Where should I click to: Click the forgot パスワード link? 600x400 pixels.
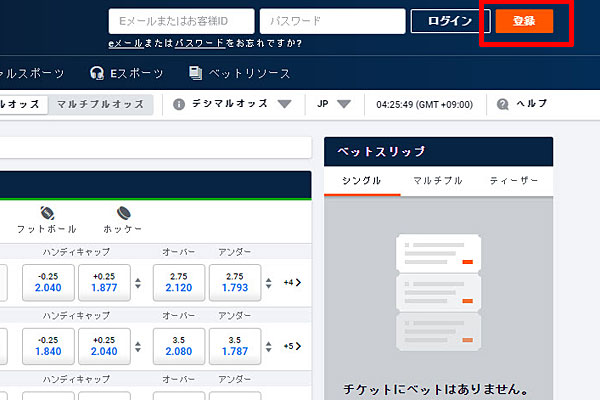click(200, 43)
